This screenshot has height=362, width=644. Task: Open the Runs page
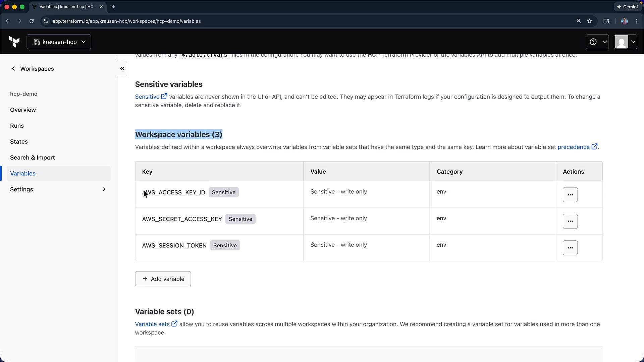(17, 126)
